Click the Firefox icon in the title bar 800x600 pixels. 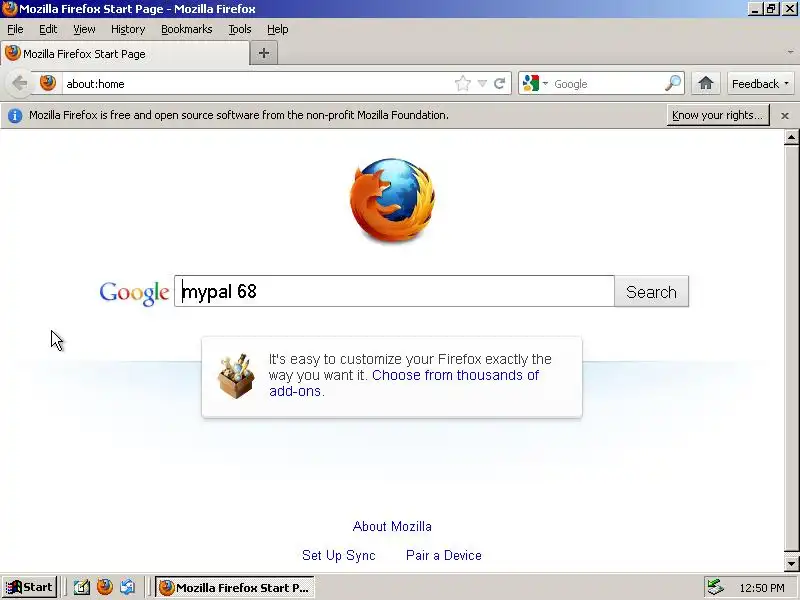pyautogui.click(x=9, y=9)
